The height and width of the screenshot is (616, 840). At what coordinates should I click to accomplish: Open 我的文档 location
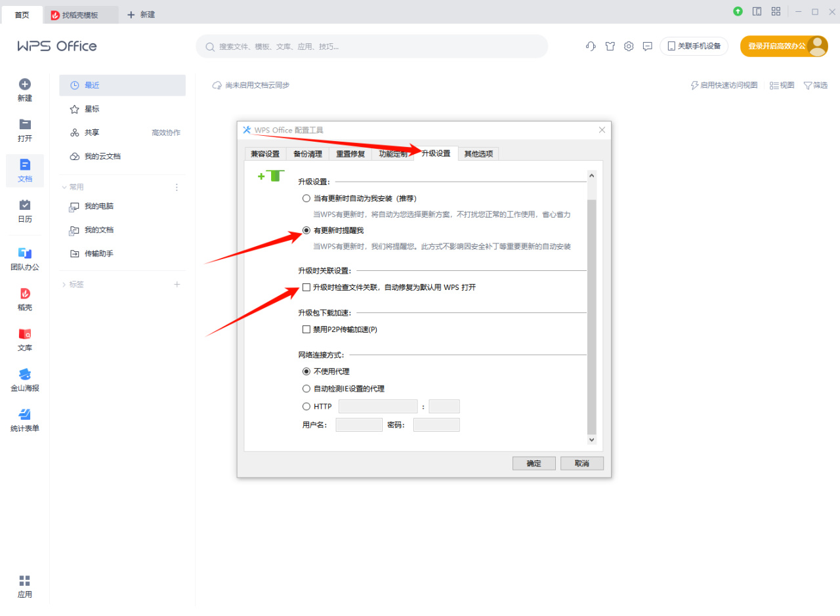pyautogui.click(x=123, y=230)
